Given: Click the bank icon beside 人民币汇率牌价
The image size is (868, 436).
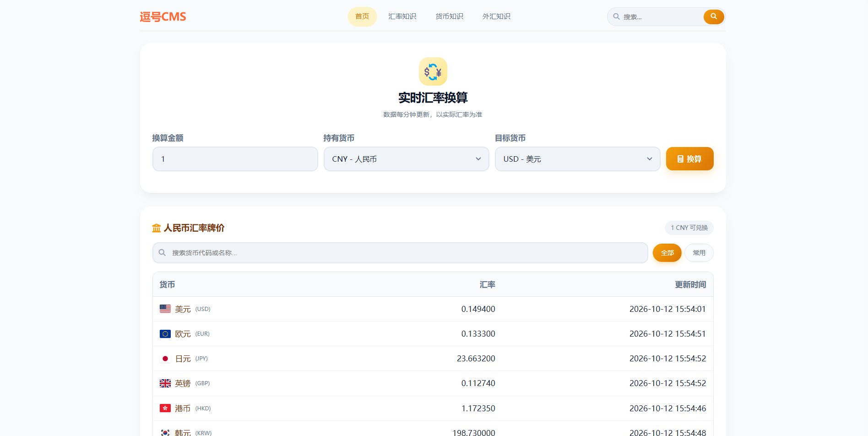Looking at the screenshot, I should point(157,228).
